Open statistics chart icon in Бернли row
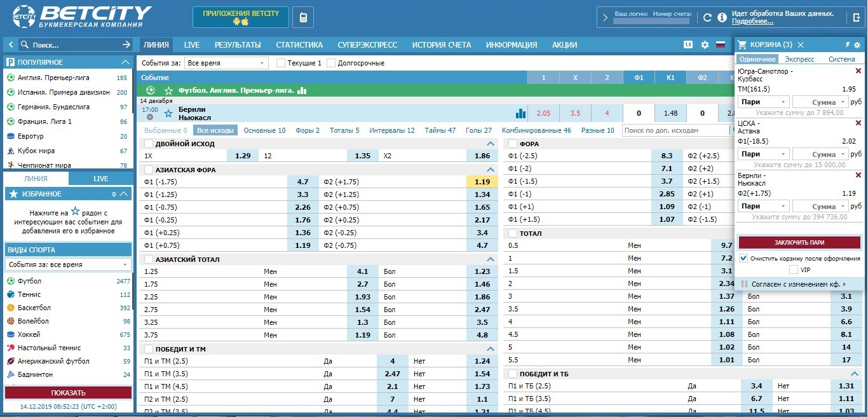 point(521,114)
